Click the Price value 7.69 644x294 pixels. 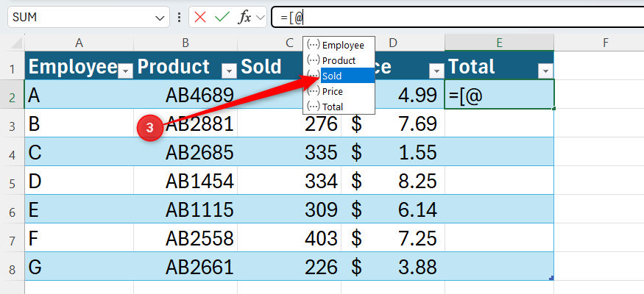click(417, 123)
